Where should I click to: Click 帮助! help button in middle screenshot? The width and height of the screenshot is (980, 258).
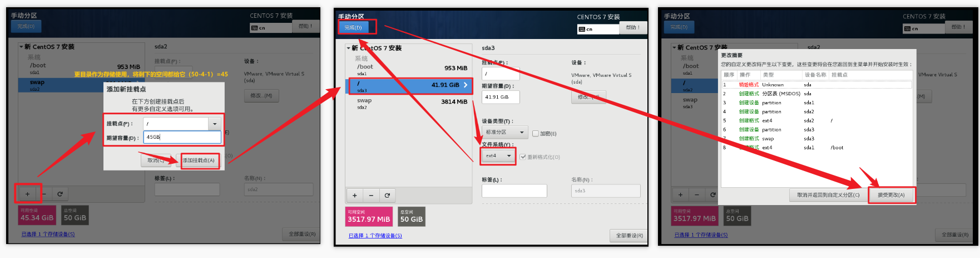pos(633,27)
